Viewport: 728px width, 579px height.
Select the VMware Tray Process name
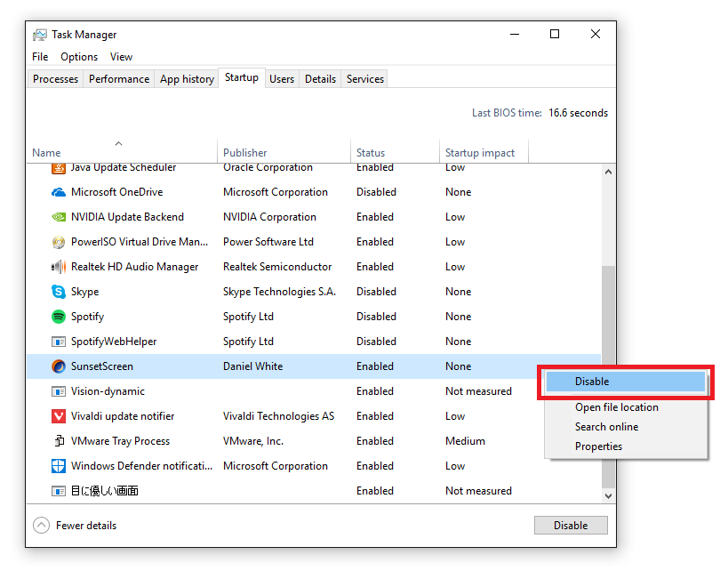coord(120,441)
